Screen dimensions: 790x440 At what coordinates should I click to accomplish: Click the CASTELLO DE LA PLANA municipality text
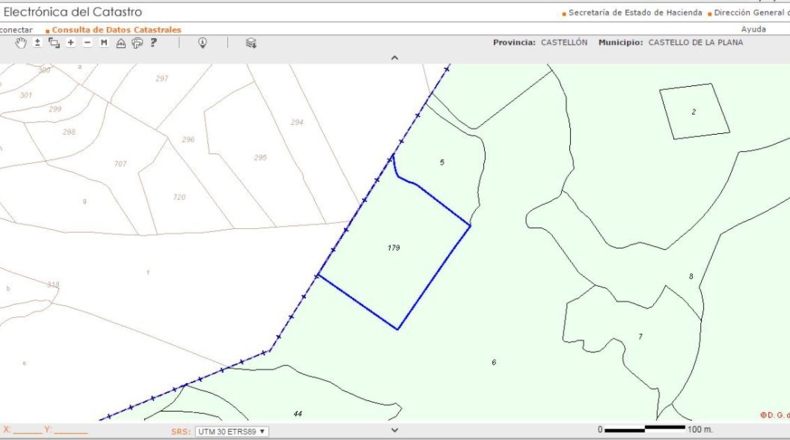pyautogui.click(x=695, y=43)
